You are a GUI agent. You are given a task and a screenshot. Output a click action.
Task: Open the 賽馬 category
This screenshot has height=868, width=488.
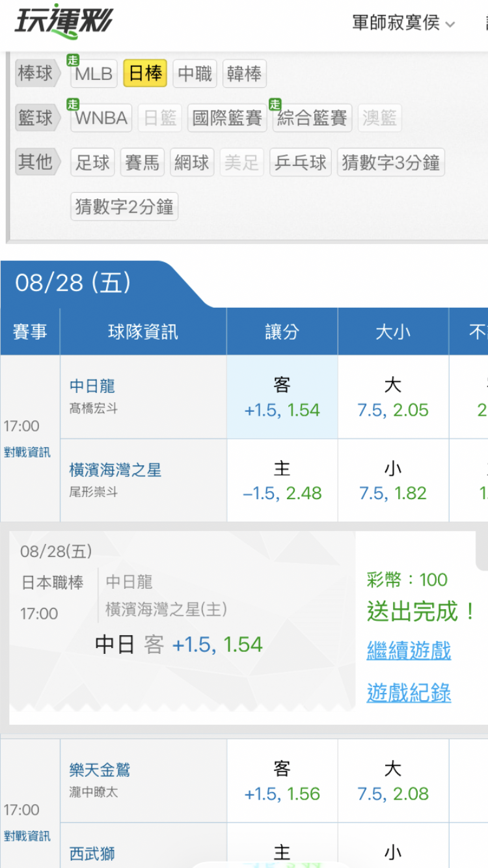tap(142, 162)
